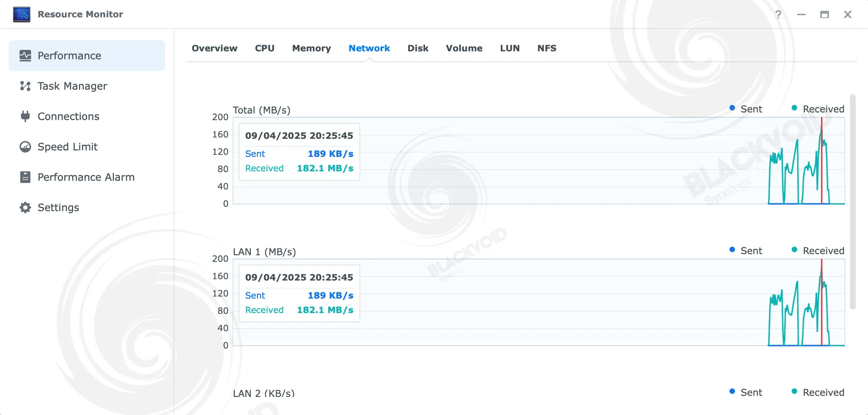This screenshot has height=415, width=868.
Task: Click the red time marker in LAN 1 chart
Action: click(x=822, y=302)
